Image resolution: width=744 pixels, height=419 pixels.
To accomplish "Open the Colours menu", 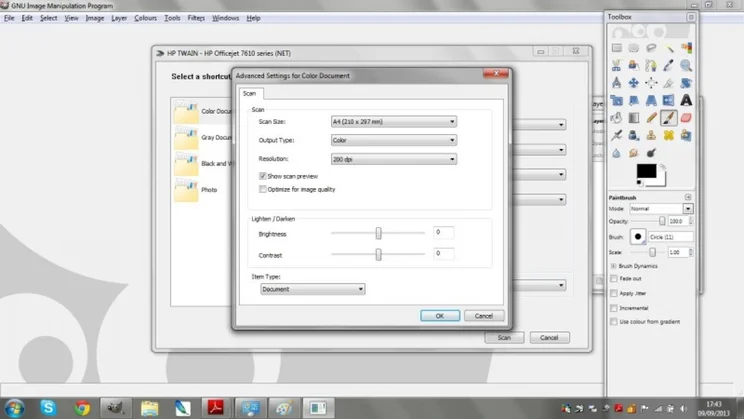I will pyautogui.click(x=145, y=18).
